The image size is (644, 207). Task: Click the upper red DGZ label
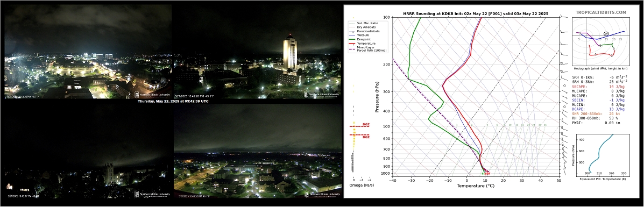coord(366,124)
